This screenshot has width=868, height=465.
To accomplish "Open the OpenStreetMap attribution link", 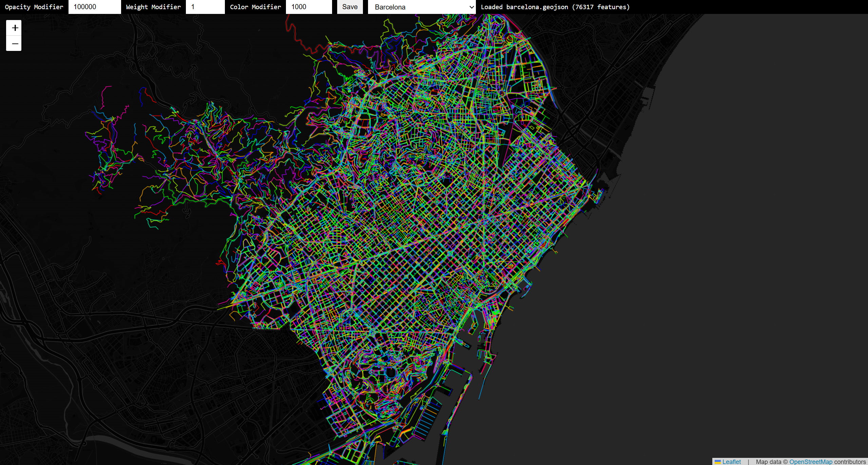I will click(x=811, y=462).
